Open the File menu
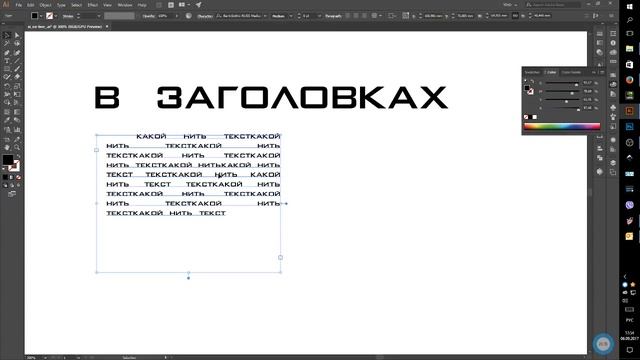This screenshot has height=360, width=640. pos(18,5)
